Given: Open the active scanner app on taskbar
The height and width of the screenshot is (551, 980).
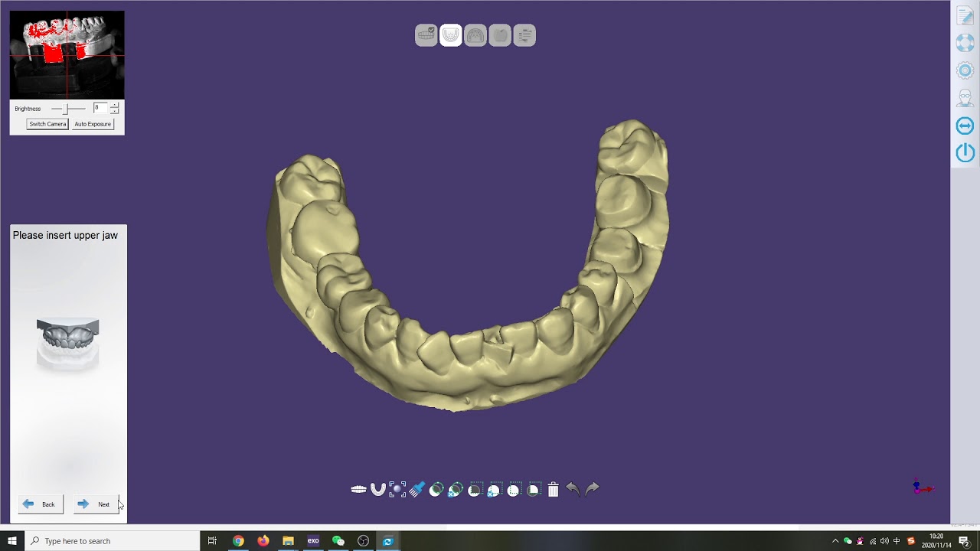Looking at the screenshot, I should [x=388, y=541].
